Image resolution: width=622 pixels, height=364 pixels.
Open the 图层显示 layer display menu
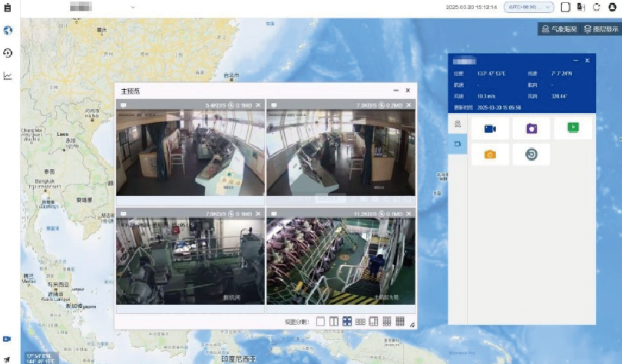[x=600, y=29]
